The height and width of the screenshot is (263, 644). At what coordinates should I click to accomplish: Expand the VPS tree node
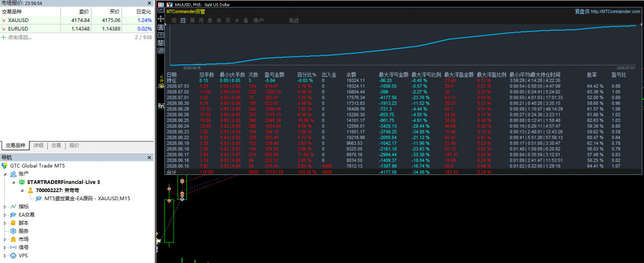click(5, 255)
